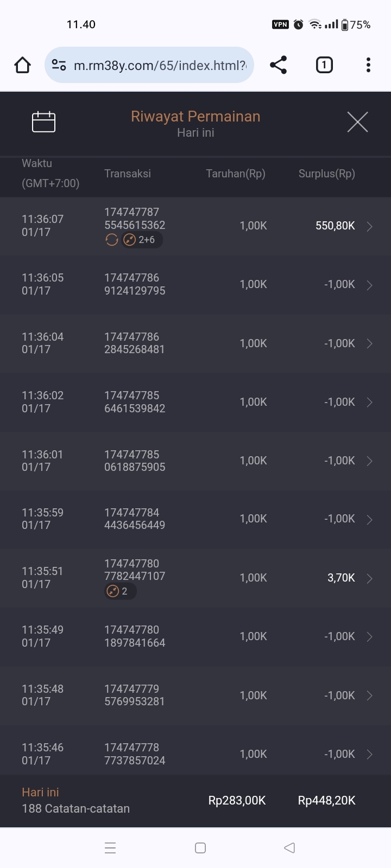Select the 11:35:59 history row
Viewport: 391px width, 868px height.
click(x=195, y=519)
